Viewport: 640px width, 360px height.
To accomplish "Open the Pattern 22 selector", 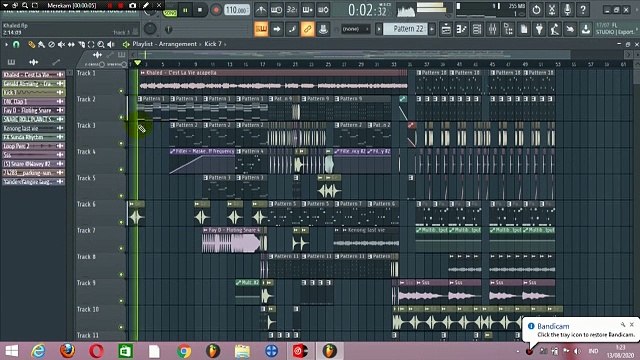I will 406,29.
